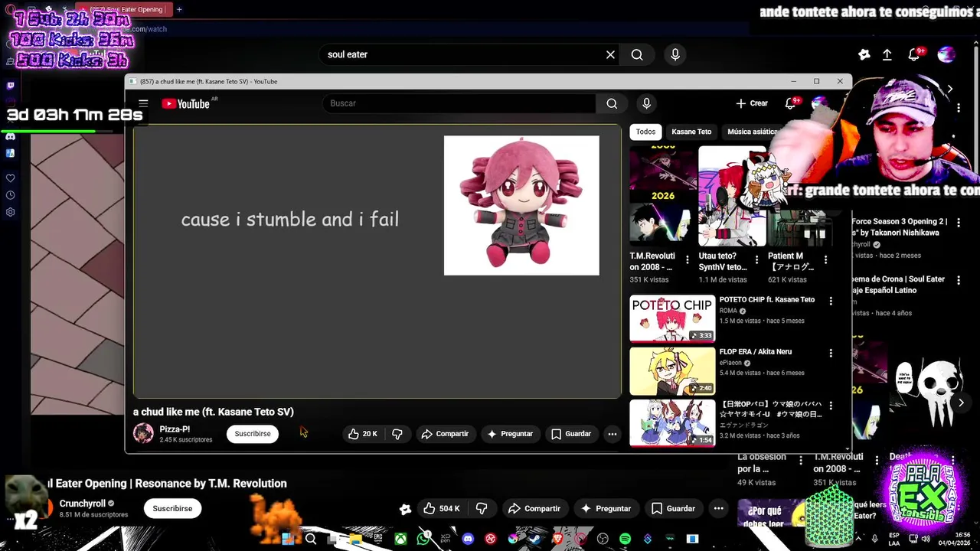Image resolution: width=980 pixels, height=551 pixels.
Task: Open options menu for Utau teto? video
Action: [x=756, y=260]
